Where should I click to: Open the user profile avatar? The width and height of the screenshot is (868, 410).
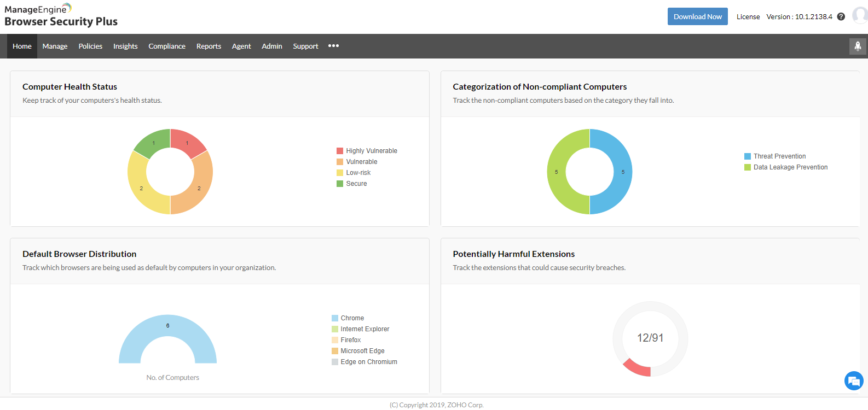click(x=860, y=16)
